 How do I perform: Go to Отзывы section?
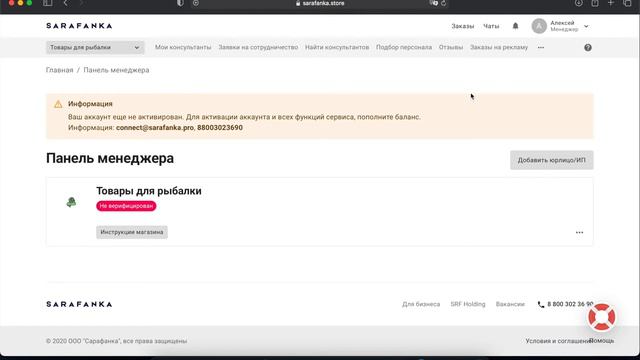point(451,47)
